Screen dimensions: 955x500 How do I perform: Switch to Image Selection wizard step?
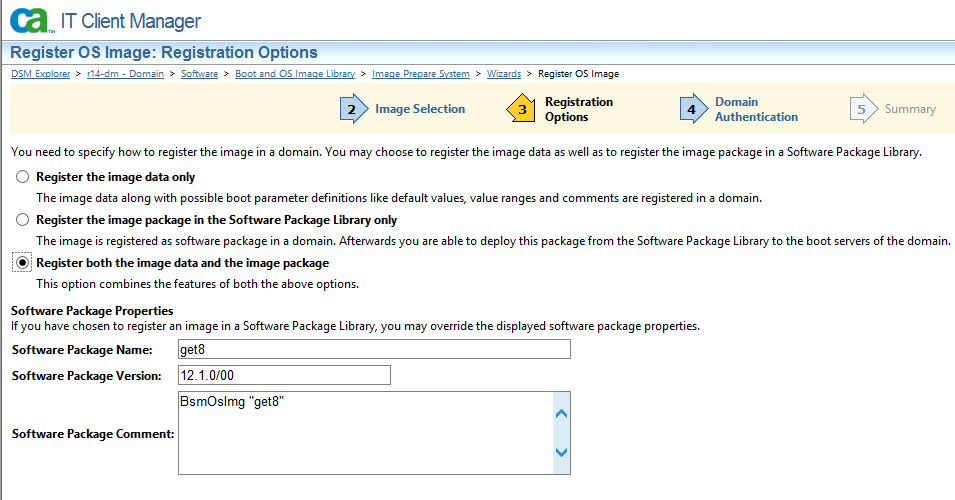coord(420,109)
